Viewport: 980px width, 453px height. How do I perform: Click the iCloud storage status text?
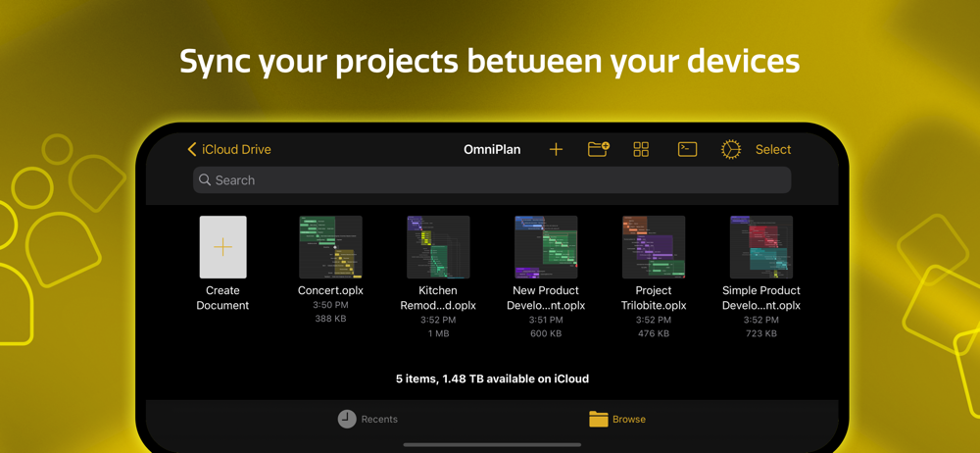click(x=493, y=378)
